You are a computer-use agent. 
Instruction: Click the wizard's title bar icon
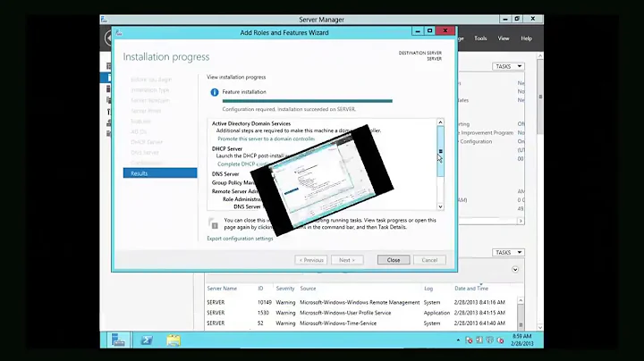click(x=119, y=32)
